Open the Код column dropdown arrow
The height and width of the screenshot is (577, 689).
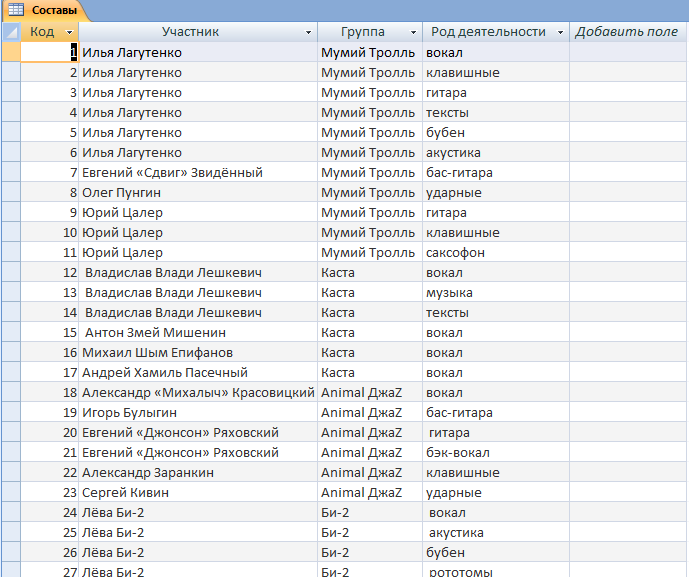tap(69, 32)
